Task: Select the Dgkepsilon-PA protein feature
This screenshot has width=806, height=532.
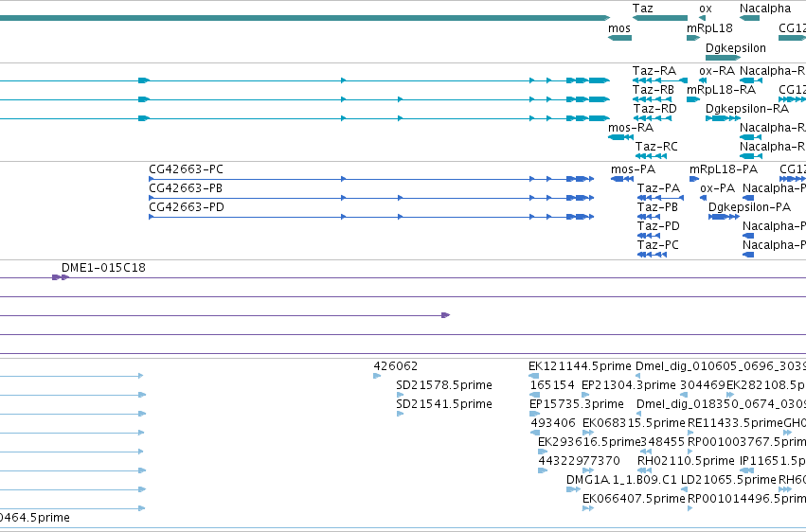Action: pyautogui.click(x=724, y=217)
